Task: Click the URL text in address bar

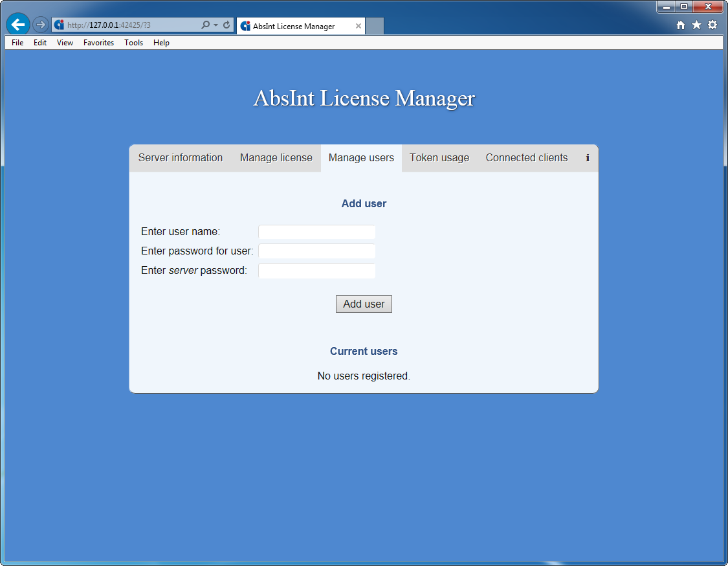Action: click(x=109, y=25)
